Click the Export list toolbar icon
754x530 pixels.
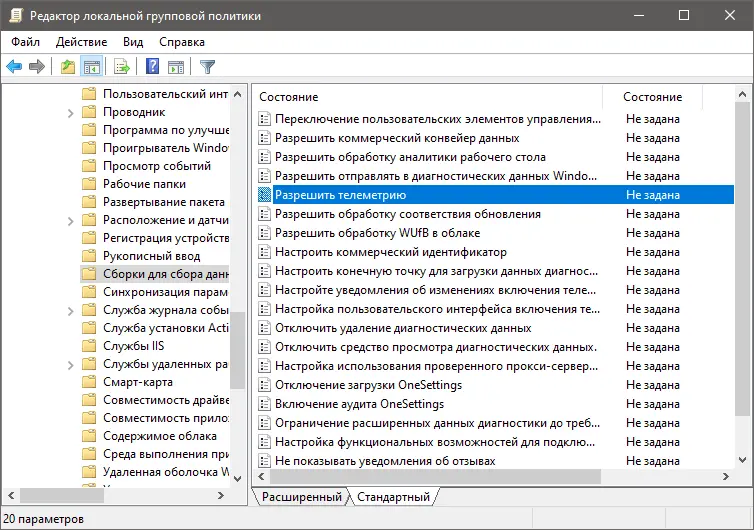(x=122, y=67)
